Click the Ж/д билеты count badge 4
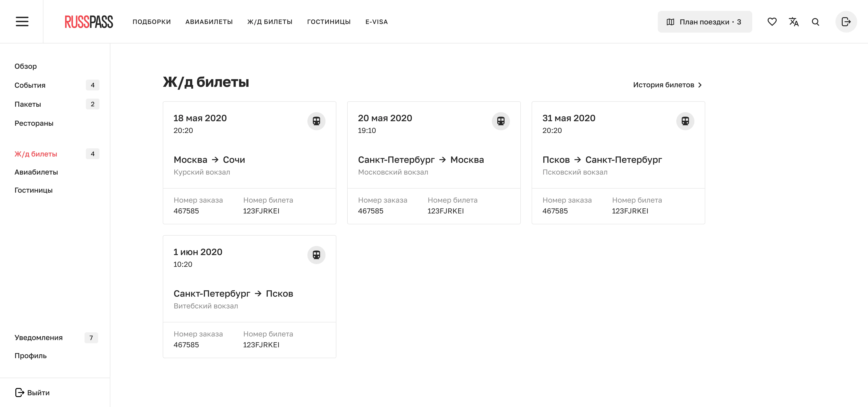Image resolution: width=868 pixels, height=407 pixels. [x=93, y=154]
